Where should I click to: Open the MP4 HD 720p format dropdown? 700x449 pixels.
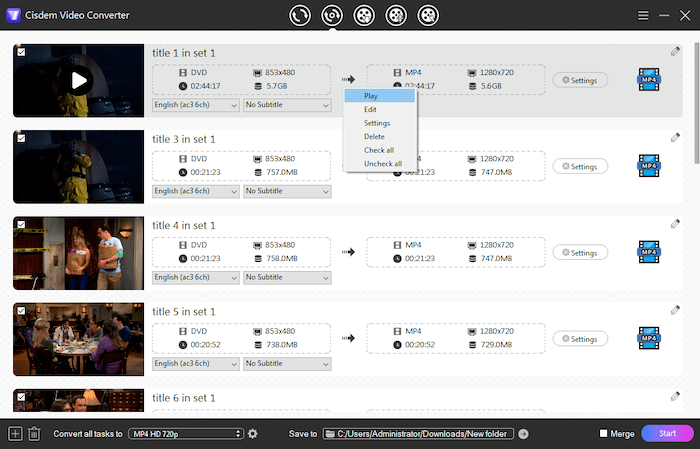[x=186, y=433]
